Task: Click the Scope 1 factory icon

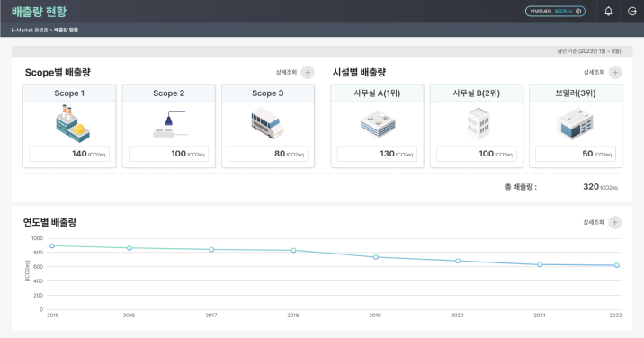Action: (x=73, y=123)
